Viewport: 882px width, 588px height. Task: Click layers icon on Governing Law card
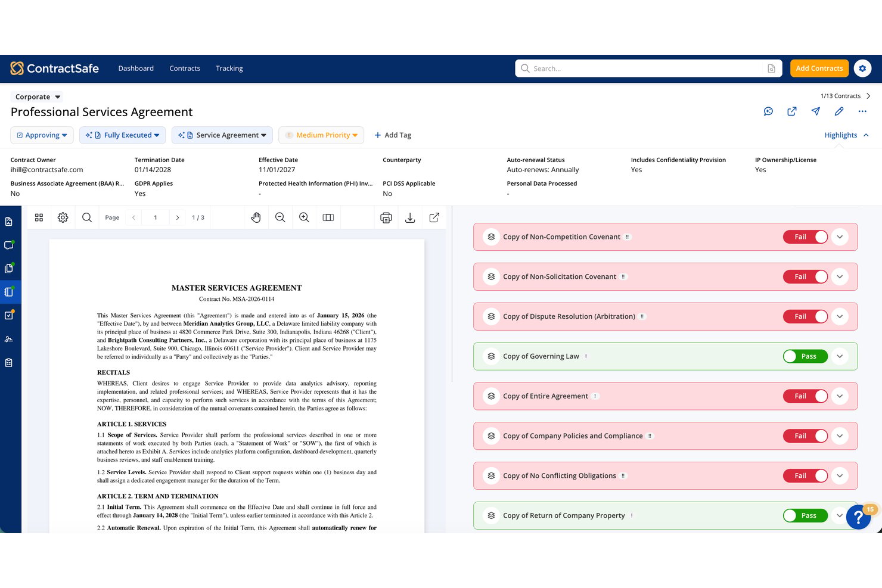click(x=491, y=356)
